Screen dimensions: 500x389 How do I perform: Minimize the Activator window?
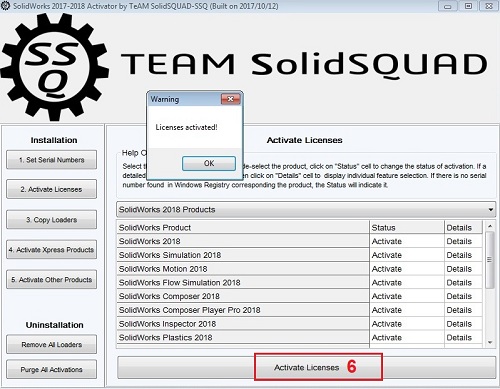(x=448, y=6)
